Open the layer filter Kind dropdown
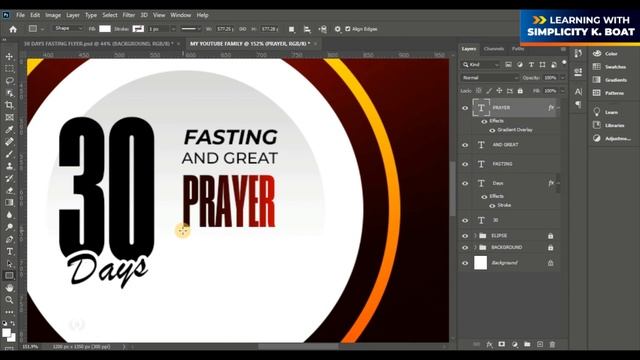This screenshot has height=360, width=640. tap(481, 64)
